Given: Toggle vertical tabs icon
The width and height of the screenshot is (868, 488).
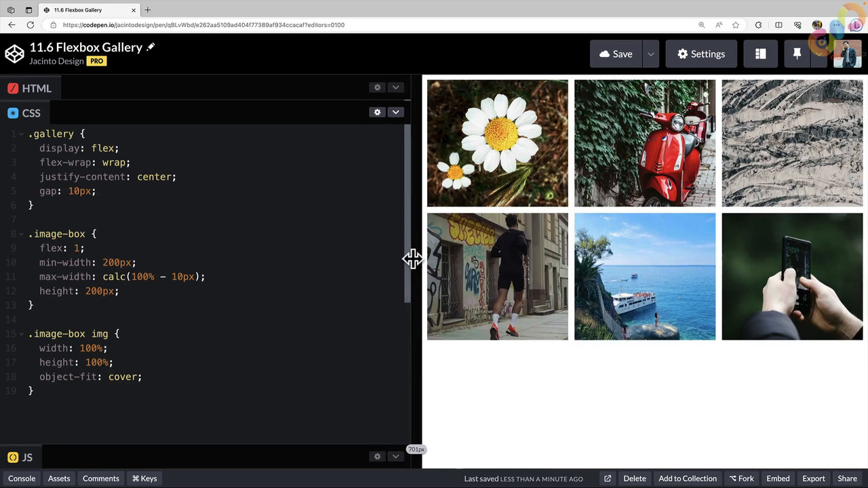Looking at the screenshot, I should tap(28, 10).
